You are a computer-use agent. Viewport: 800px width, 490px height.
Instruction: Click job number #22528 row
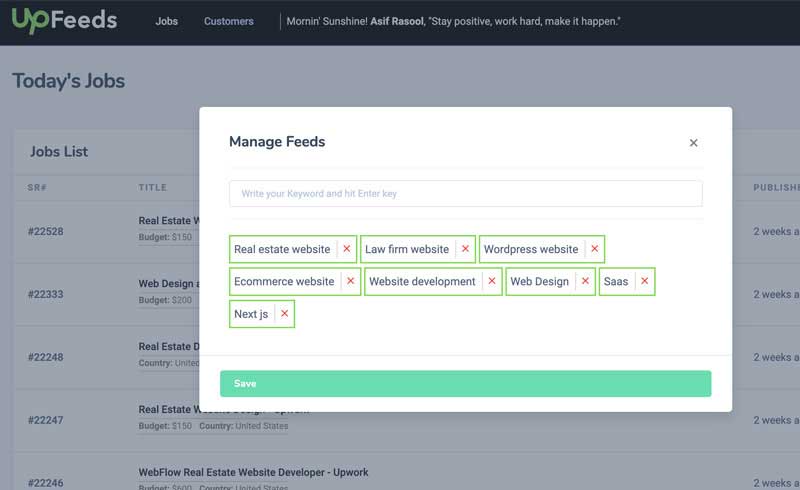pos(46,232)
